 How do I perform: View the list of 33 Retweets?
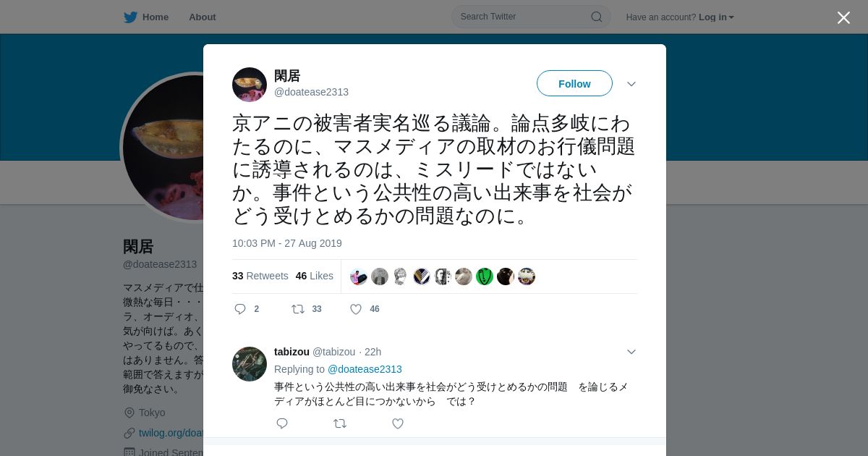point(260,276)
